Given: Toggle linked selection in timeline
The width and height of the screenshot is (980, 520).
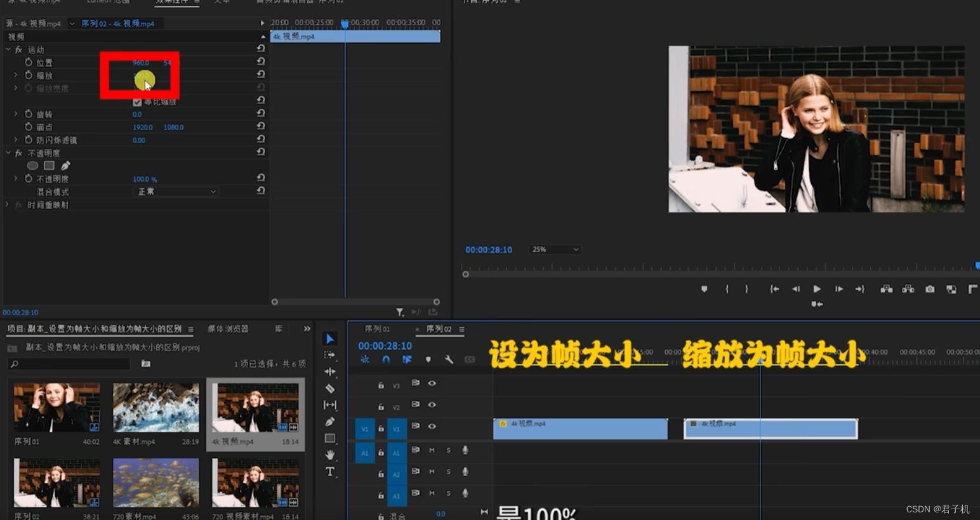Looking at the screenshot, I should point(407,360).
